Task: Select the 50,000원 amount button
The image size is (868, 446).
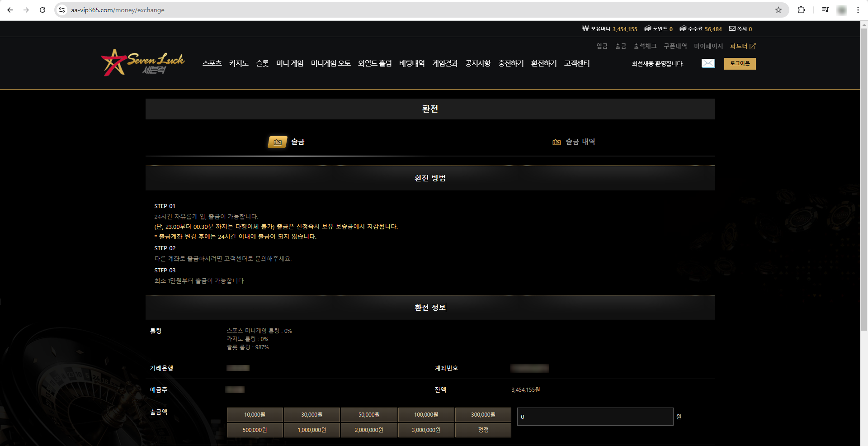Action: [x=369, y=415]
